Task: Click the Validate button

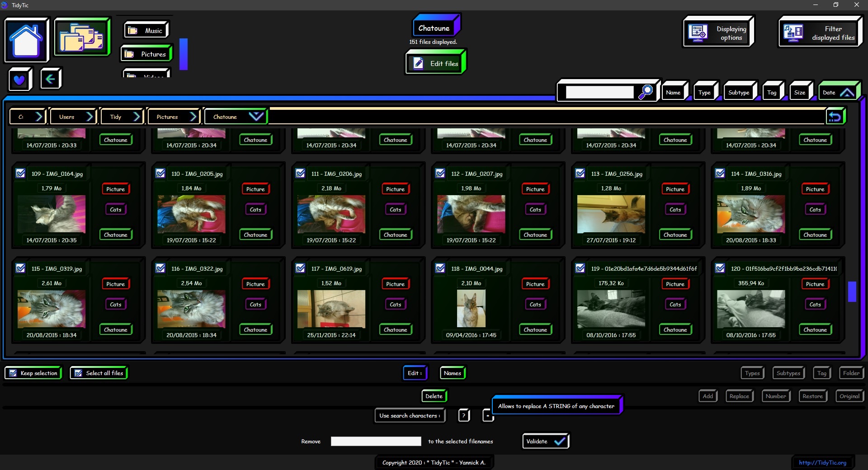Action: point(545,441)
